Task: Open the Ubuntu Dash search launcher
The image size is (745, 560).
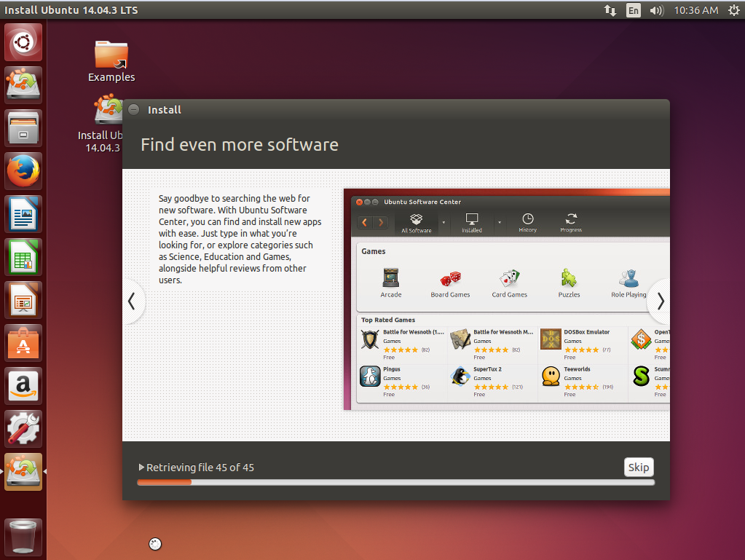Action: (23, 42)
